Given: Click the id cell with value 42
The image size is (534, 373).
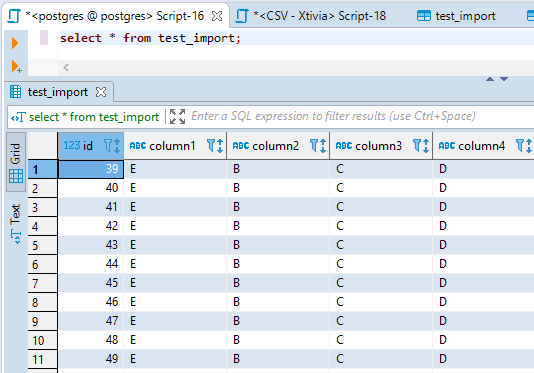Looking at the screenshot, I should pyautogui.click(x=91, y=226).
